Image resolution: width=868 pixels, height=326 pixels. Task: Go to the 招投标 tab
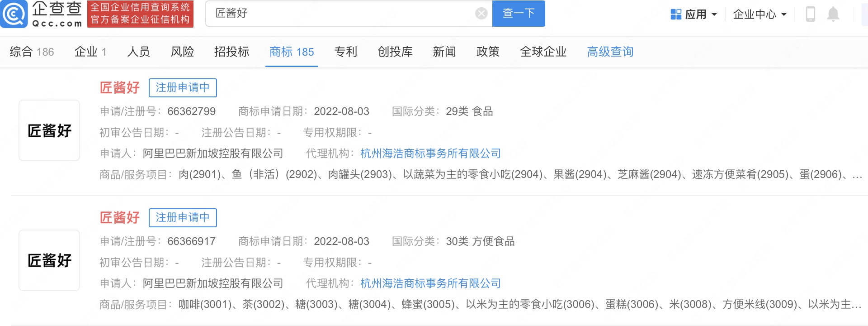231,52
